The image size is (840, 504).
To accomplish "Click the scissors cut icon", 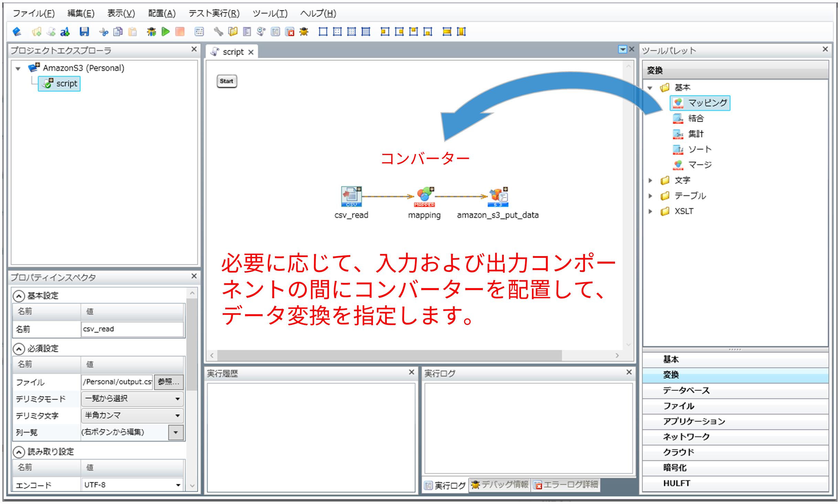I will (103, 32).
